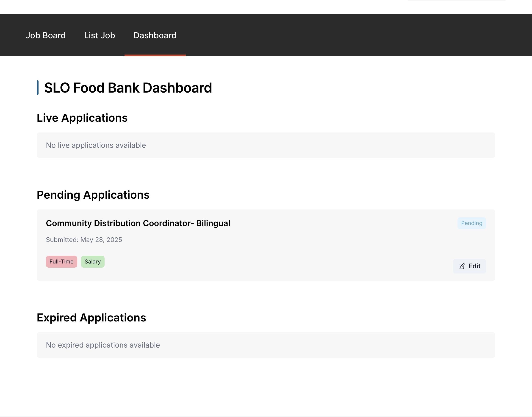
Task: Click the Pending Applications heading
Action: coord(93,195)
